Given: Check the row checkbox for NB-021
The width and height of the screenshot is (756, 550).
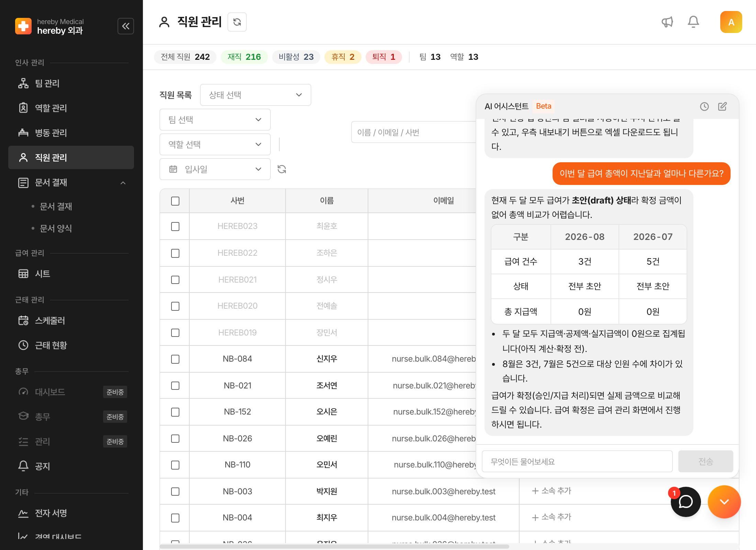Looking at the screenshot, I should point(175,386).
